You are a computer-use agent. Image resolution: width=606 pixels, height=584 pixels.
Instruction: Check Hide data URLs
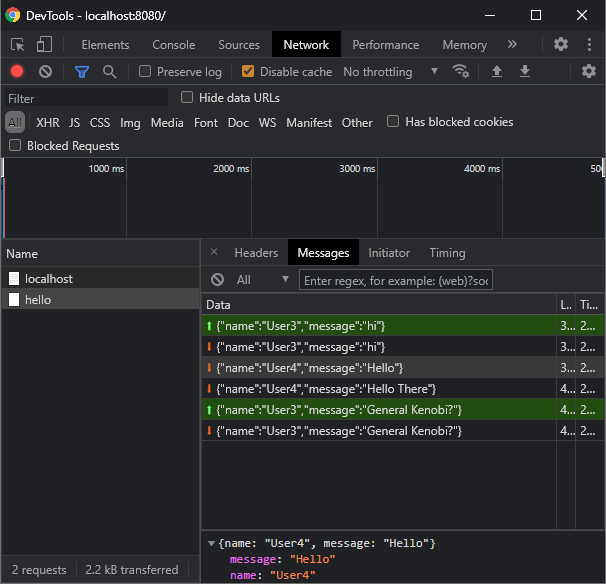point(187,98)
